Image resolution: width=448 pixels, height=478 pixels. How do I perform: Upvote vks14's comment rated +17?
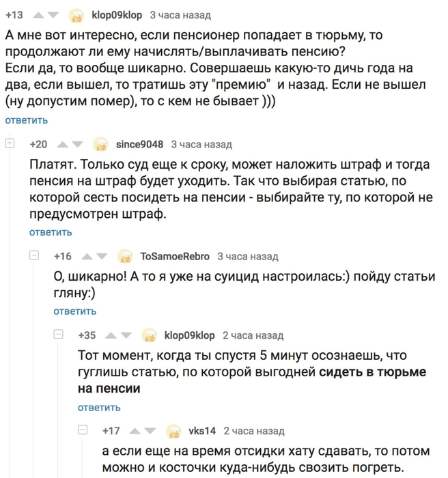pyautogui.click(x=135, y=431)
